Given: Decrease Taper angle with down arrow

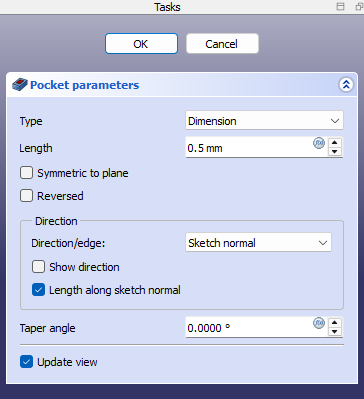Looking at the screenshot, I should click(x=335, y=332).
